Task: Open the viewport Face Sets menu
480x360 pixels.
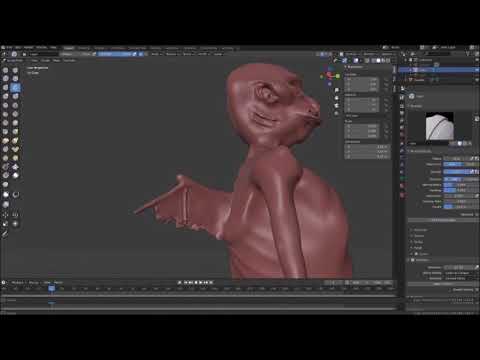Action: click(x=70, y=60)
